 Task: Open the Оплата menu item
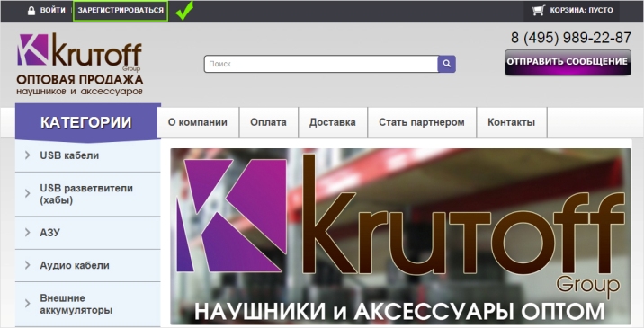[x=269, y=122]
